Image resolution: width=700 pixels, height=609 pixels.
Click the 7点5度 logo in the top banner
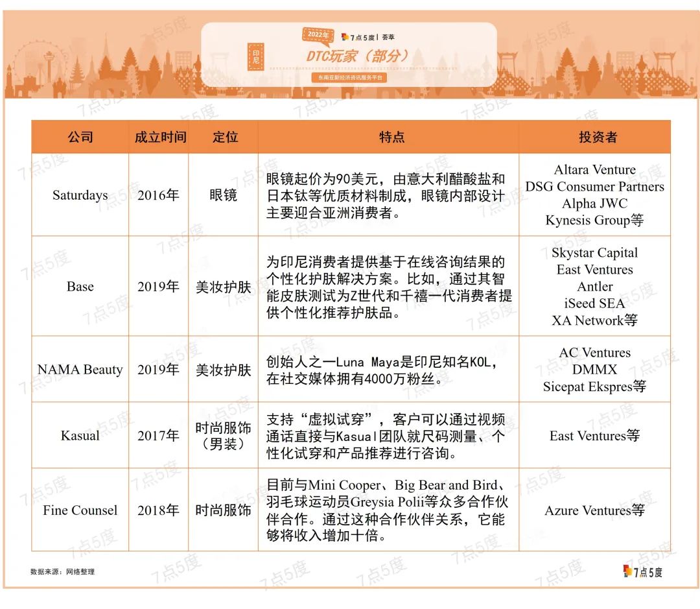(358, 37)
